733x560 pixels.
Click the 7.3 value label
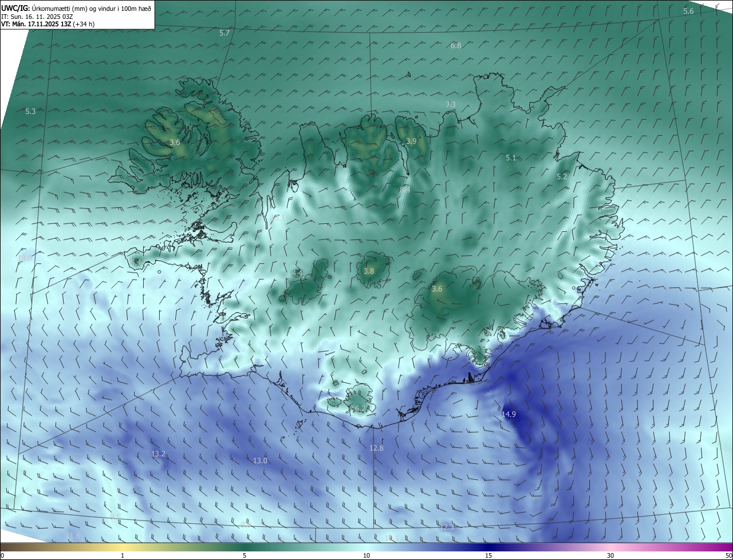pyautogui.click(x=451, y=104)
